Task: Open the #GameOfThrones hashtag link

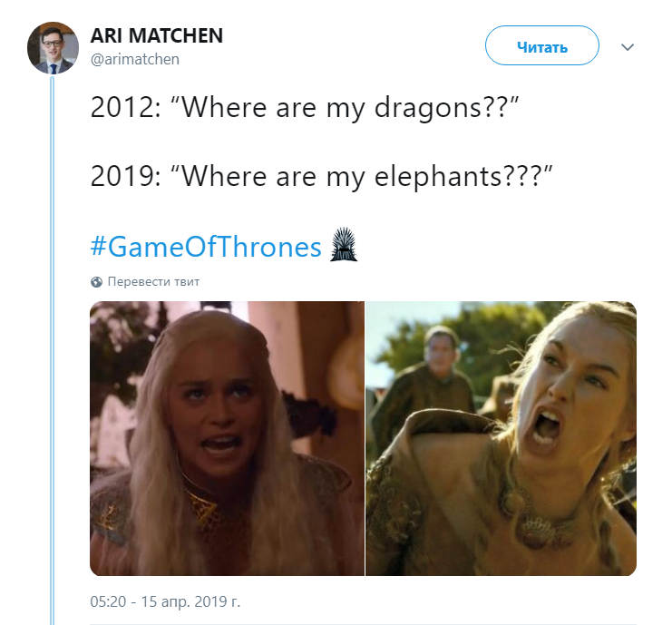Action: click(206, 247)
